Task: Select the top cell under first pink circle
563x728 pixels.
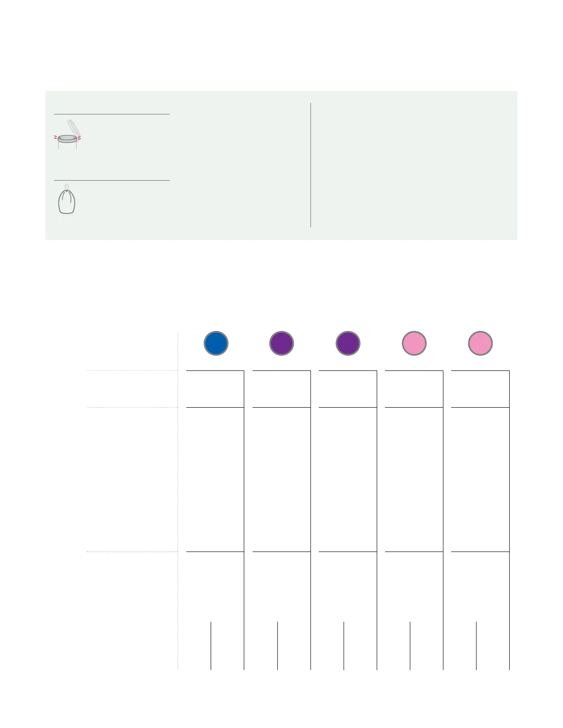Action: tap(414, 389)
